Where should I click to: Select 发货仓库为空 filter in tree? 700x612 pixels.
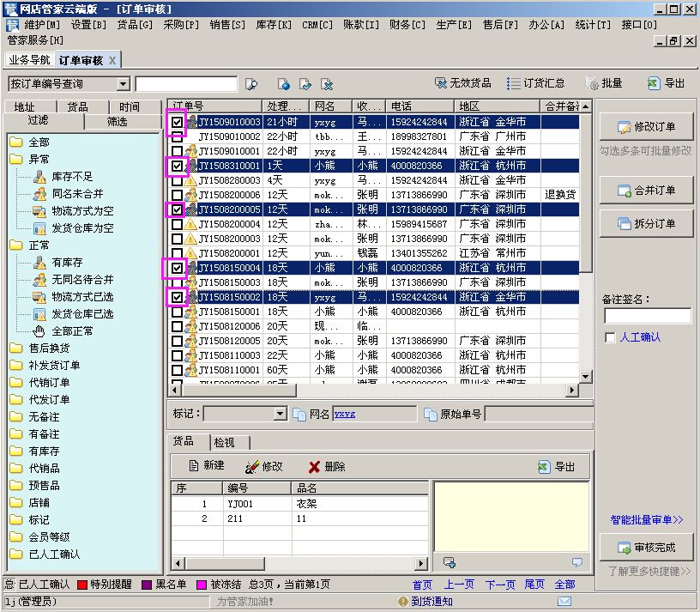[x=82, y=227]
